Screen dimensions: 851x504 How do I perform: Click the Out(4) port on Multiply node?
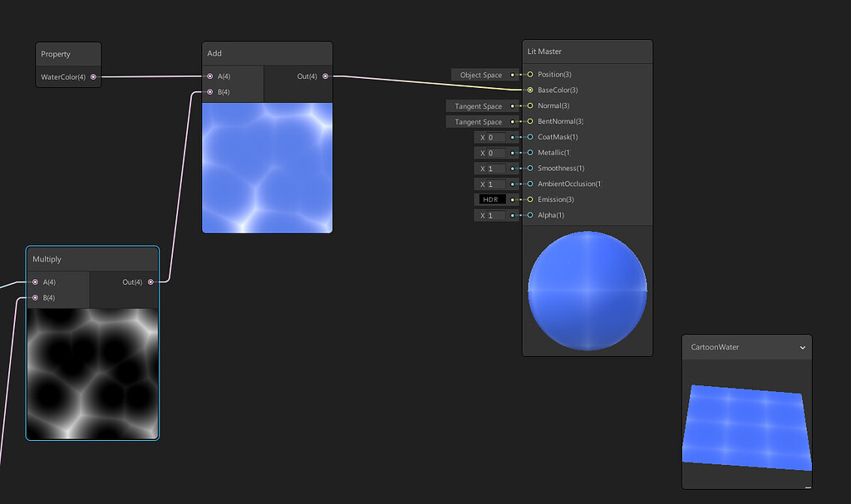pyautogui.click(x=150, y=281)
